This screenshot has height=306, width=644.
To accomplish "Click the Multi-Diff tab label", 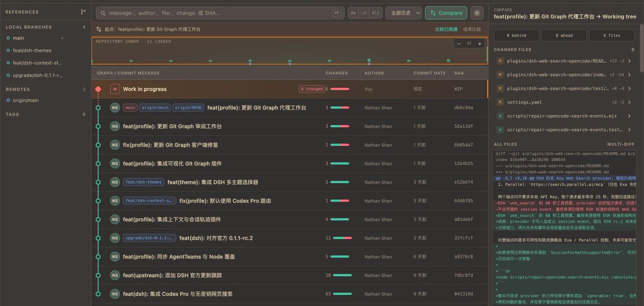I will click(x=620, y=144).
